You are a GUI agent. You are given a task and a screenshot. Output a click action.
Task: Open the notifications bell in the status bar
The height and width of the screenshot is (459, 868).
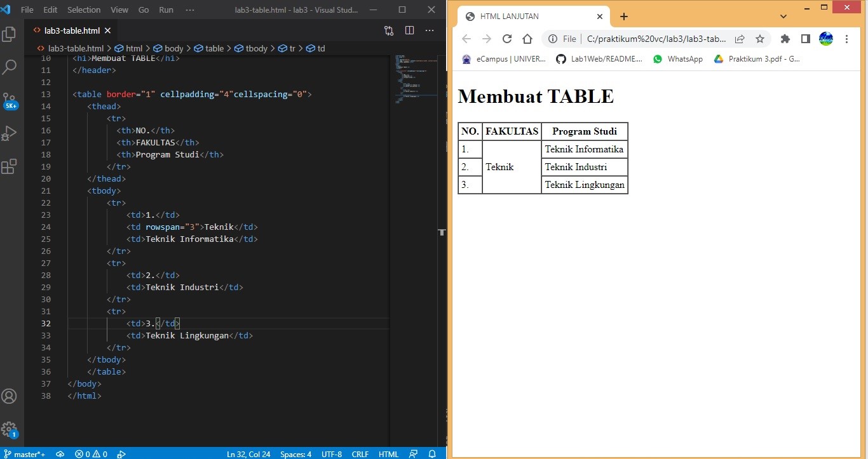point(431,454)
